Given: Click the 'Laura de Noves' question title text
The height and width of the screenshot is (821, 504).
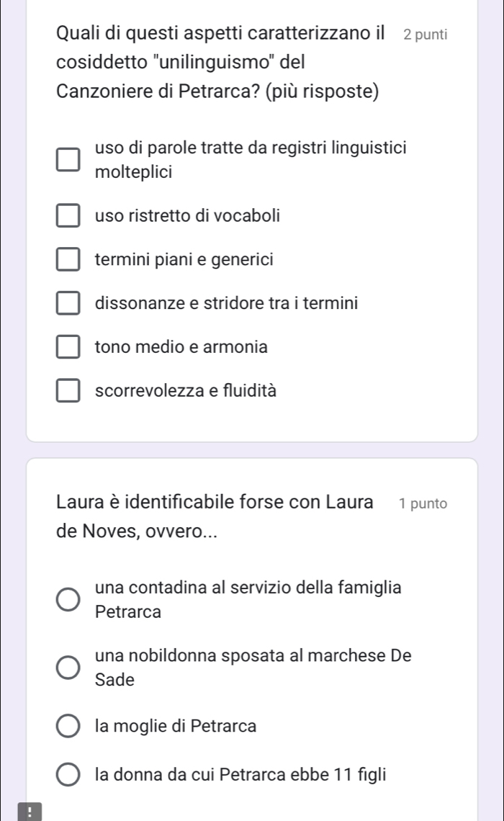Looking at the screenshot, I should (215, 516).
